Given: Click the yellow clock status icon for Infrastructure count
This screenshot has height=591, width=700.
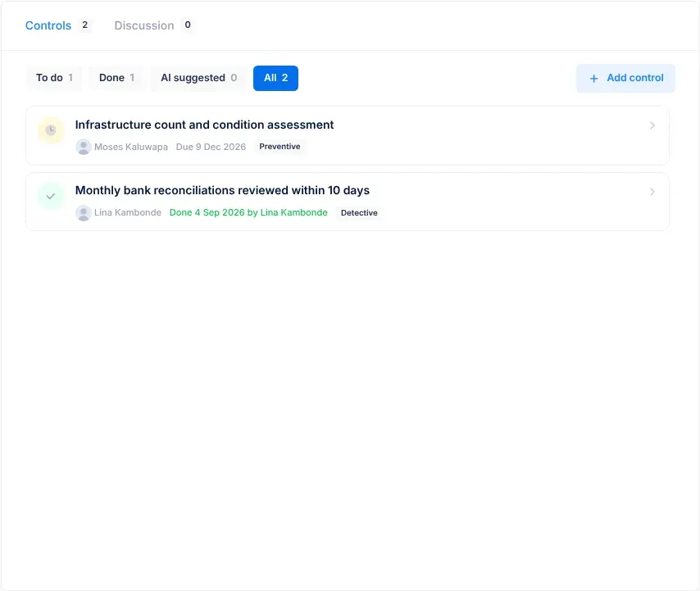Looking at the screenshot, I should pyautogui.click(x=51, y=130).
